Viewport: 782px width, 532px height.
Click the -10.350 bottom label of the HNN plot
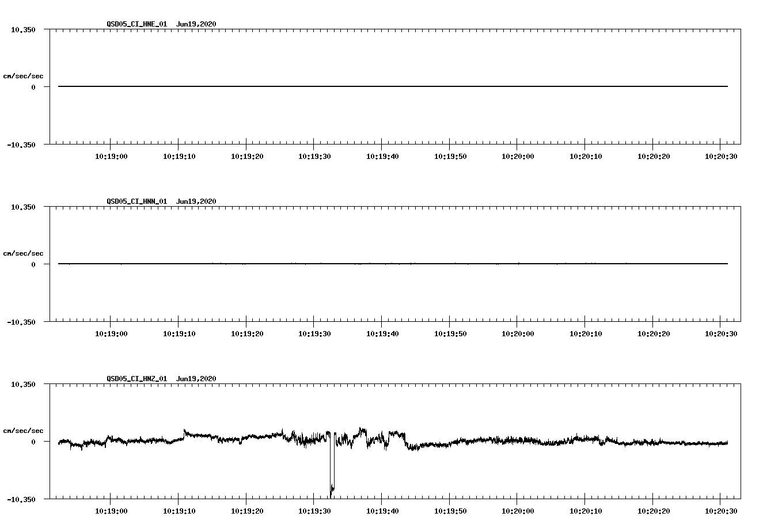tap(21, 322)
